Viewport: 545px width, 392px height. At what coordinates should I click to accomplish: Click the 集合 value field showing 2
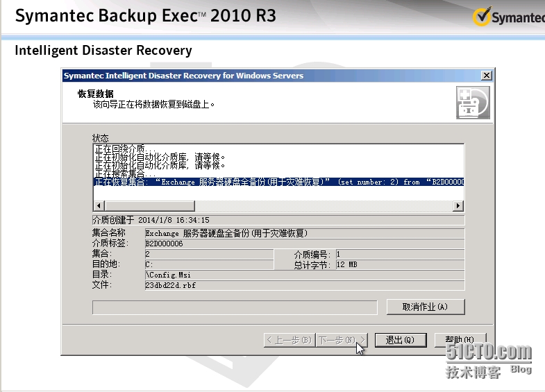click(209, 254)
